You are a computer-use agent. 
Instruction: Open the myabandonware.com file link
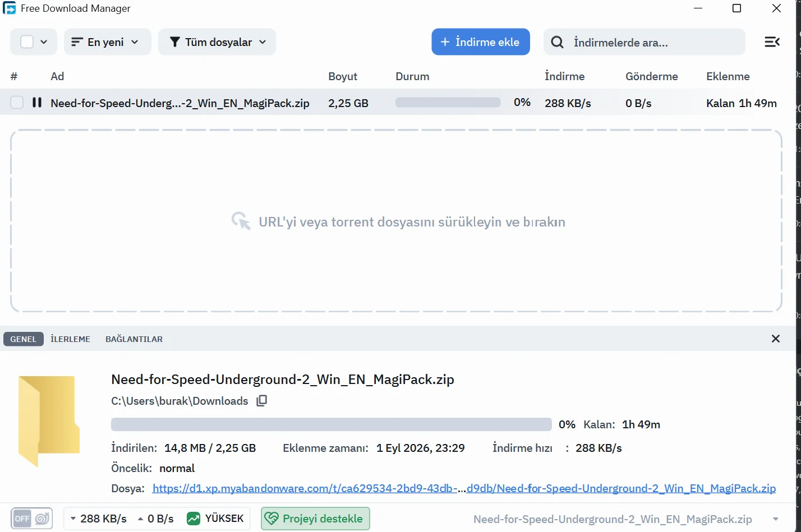(464, 488)
